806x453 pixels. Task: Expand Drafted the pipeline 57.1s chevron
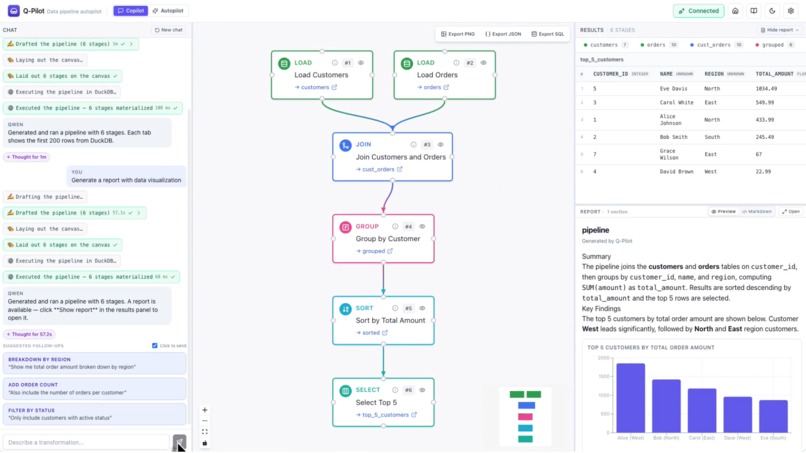(x=139, y=213)
